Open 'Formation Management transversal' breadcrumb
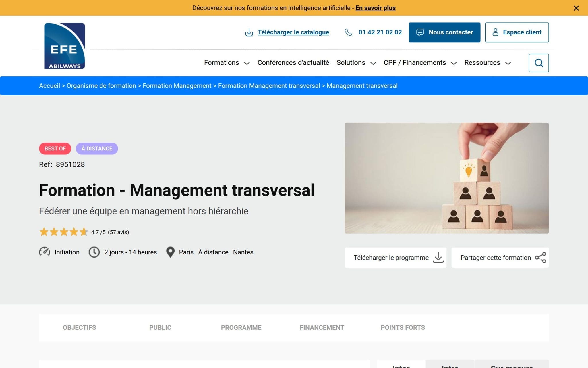588x368 pixels. [269, 86]
